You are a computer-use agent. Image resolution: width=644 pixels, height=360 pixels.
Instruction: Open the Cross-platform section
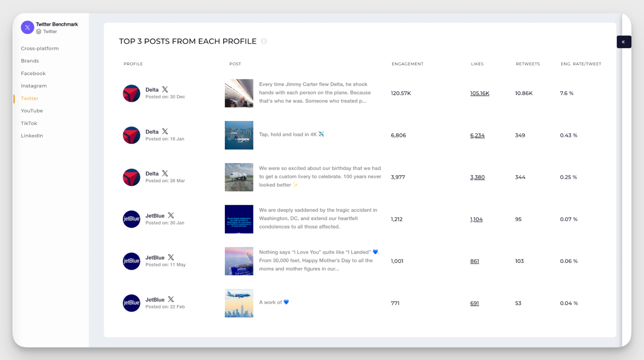(x=40, y=48)
